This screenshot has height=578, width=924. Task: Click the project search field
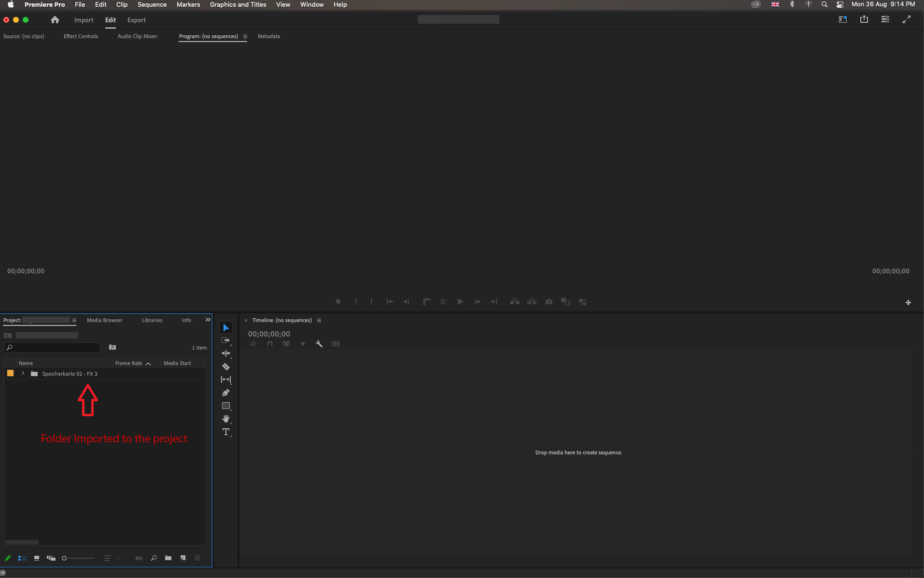click(52, 348)
